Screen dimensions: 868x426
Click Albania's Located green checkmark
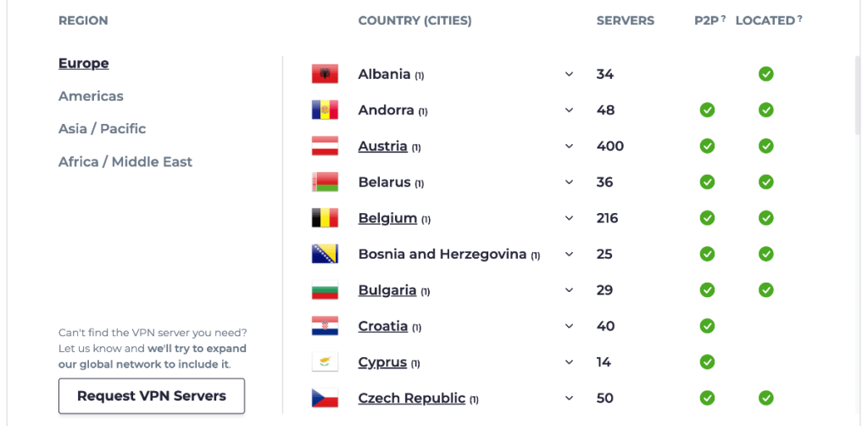tap(766, 74)
